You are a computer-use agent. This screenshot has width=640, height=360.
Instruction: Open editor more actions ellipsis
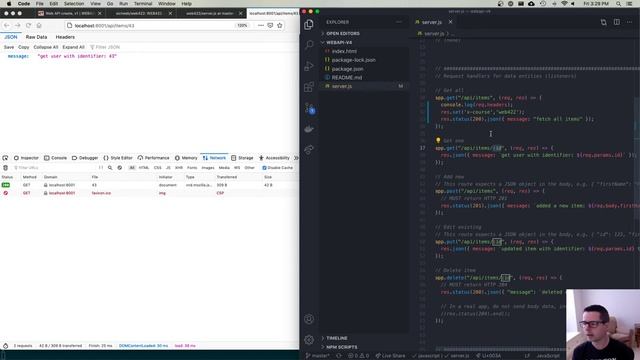(x=629, y=22)
